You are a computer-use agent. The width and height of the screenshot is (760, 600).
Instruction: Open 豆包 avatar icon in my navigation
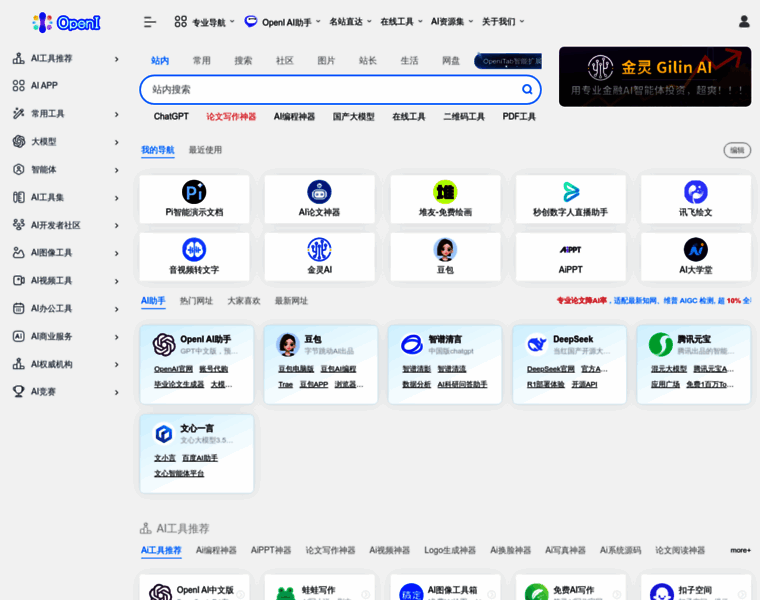click(x=445, y=250)
